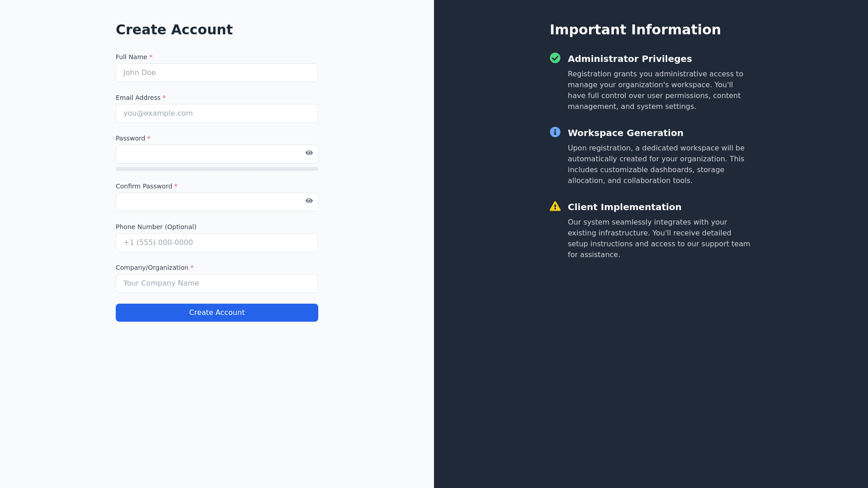Click the Create Account page heading
The width and height of the screenshot is (868, 488).
point(174,30)
